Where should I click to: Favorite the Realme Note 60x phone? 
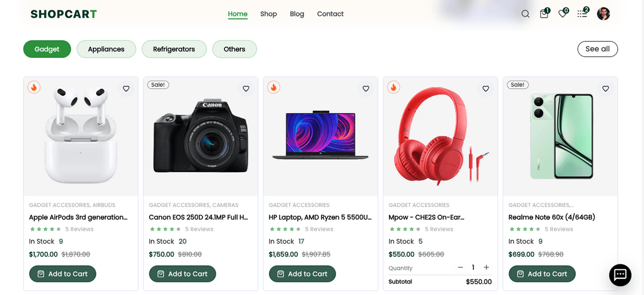605,88
